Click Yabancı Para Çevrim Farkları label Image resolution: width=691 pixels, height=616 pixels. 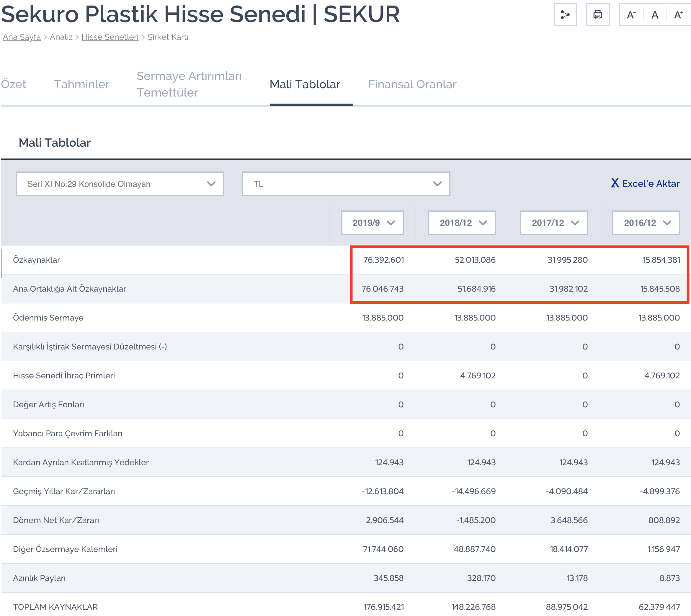coord(68,434)
